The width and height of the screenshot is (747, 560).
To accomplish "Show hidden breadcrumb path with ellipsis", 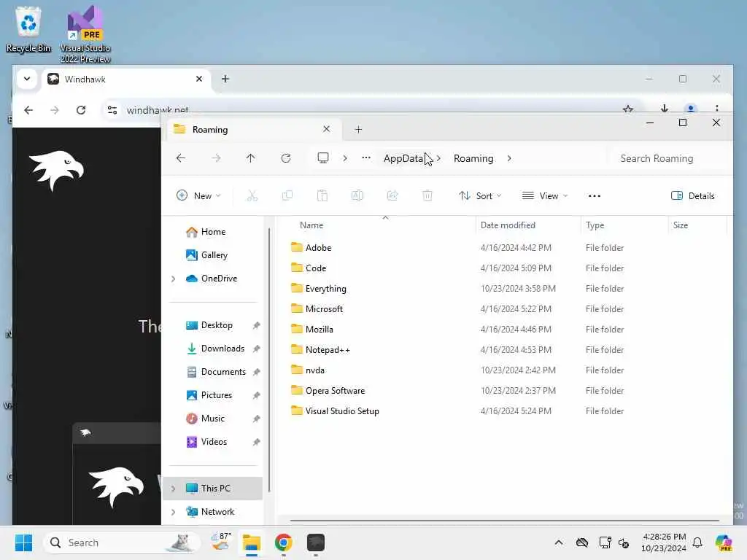I will click(x=366, y=158).
